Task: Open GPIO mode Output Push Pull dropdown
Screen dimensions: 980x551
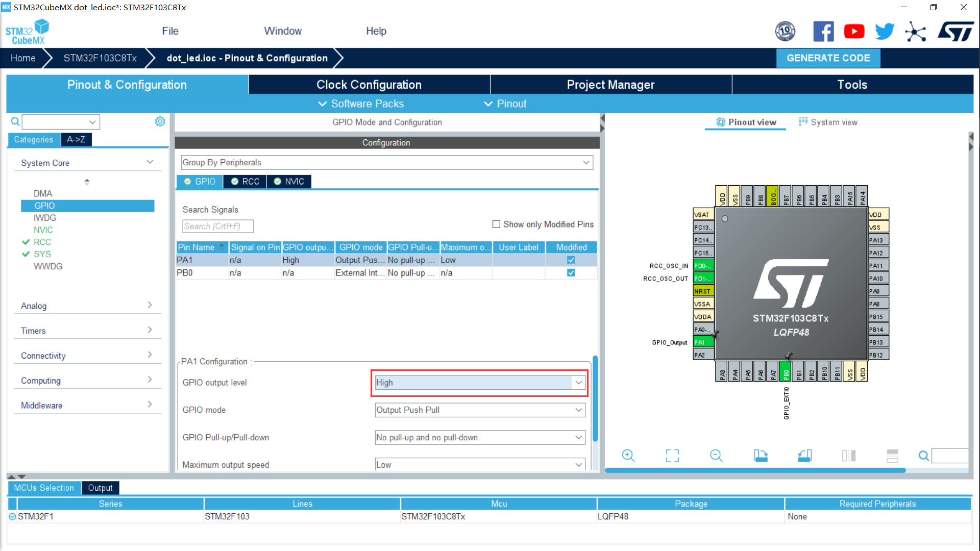Action: point(480,410)
